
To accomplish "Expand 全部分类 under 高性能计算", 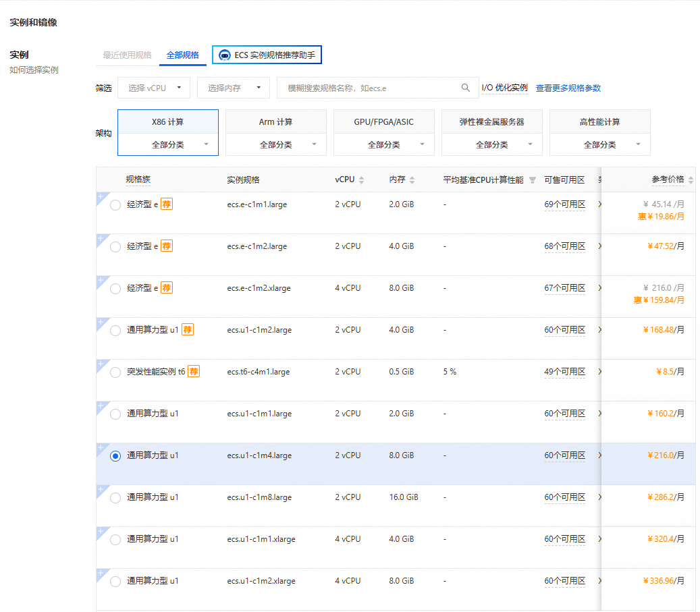I will [x=600, y=144].
